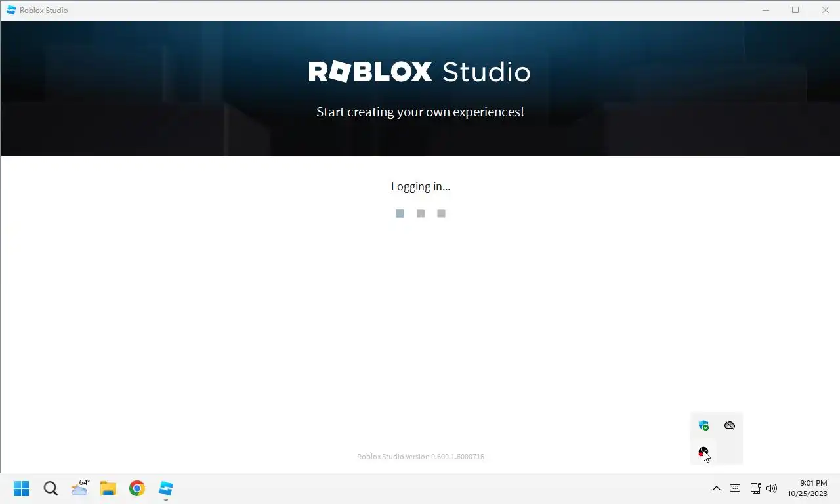Screen dimensions: 840x504
Task: Click the Roblox Studio title bar icon
Action: click(11, 10)
